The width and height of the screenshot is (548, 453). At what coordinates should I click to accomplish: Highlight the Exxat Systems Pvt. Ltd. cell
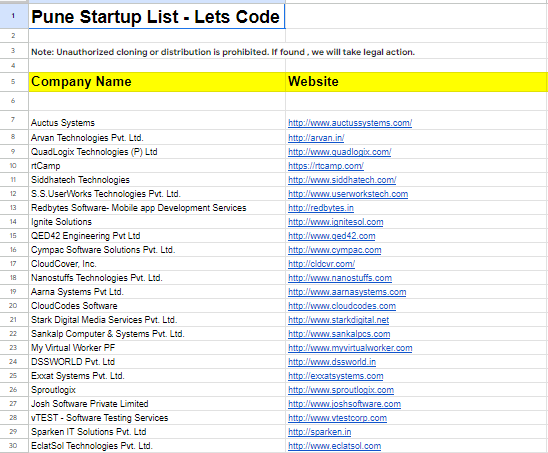pyautogui.click(x=157, y=375)
